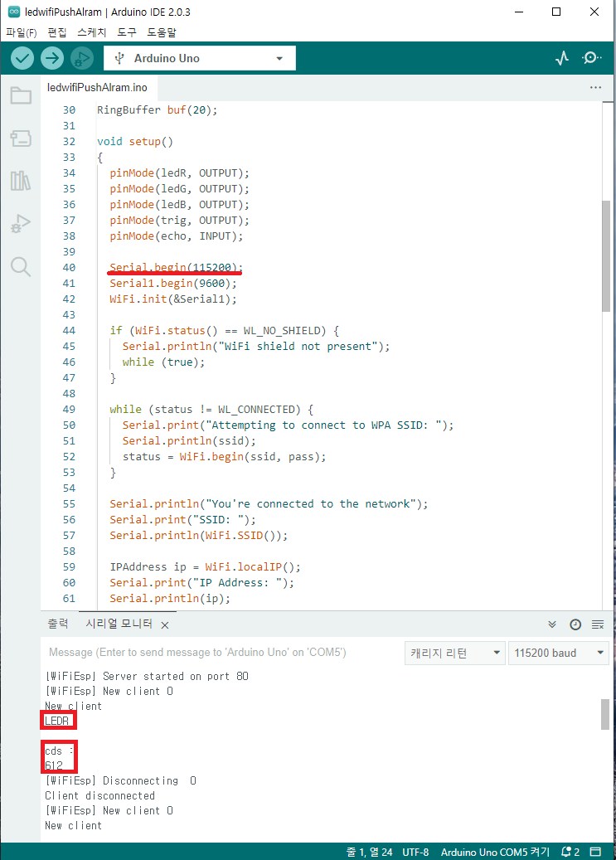Viewport: 616px width, 860px height.
Task: Switch to the 출력 tab
Action: [x=58, y=624]
